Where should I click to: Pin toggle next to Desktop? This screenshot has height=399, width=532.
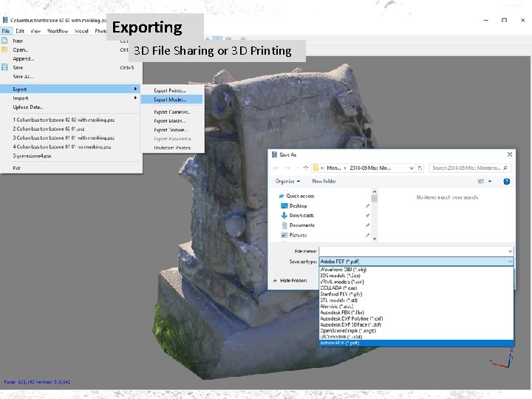pyautogui.click(x=367, y=206)
